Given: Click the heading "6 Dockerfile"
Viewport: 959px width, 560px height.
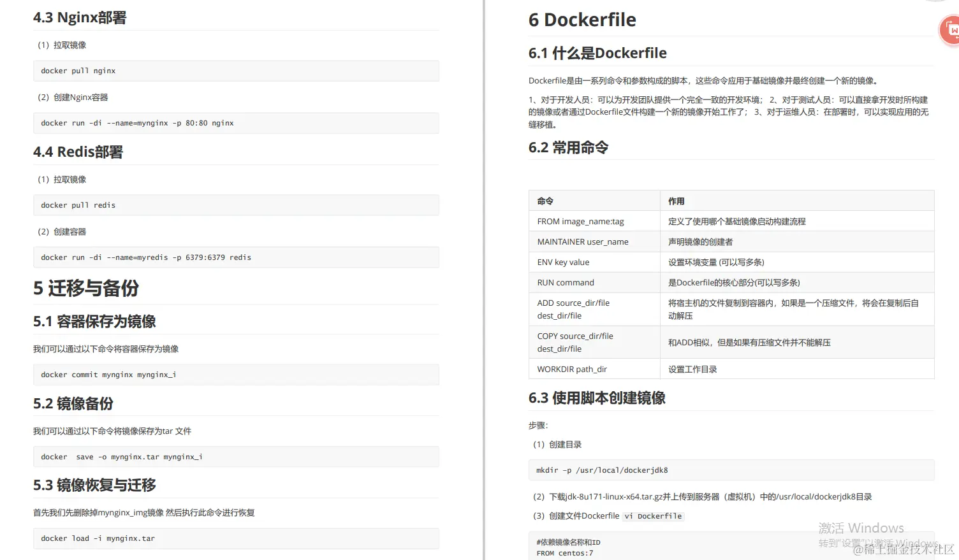Looking at the screenshot, I should (x=582, y=20).
